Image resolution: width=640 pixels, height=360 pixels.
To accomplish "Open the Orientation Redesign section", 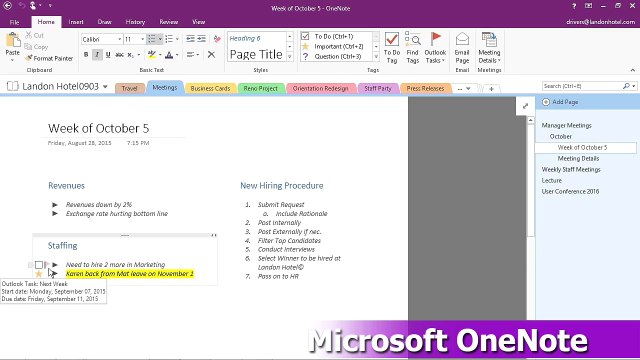I will 320,88.
